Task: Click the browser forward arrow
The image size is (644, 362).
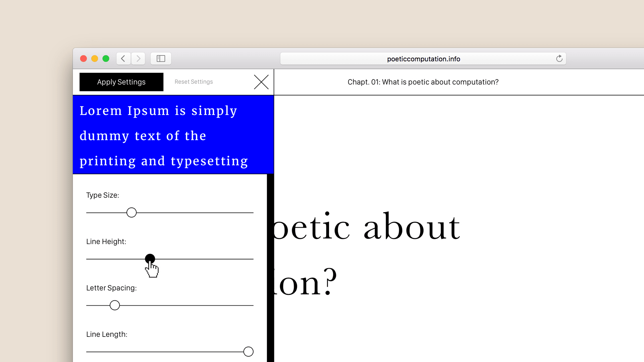Action: [x=138, y=59]
